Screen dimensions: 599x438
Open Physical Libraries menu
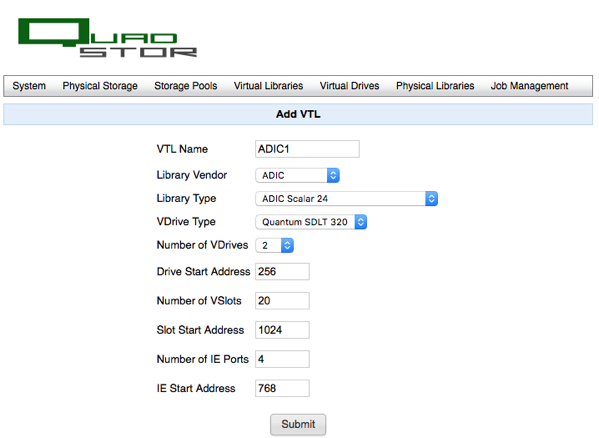pos(435,86)
